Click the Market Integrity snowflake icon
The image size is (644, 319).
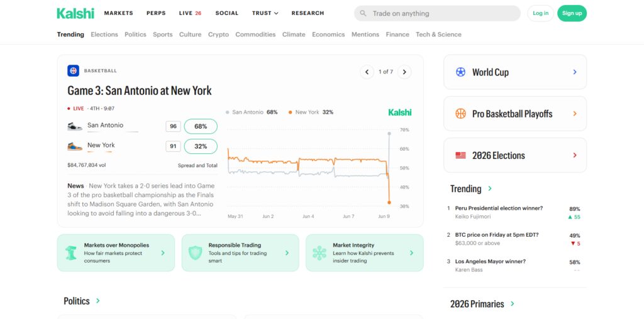[319, 253]
